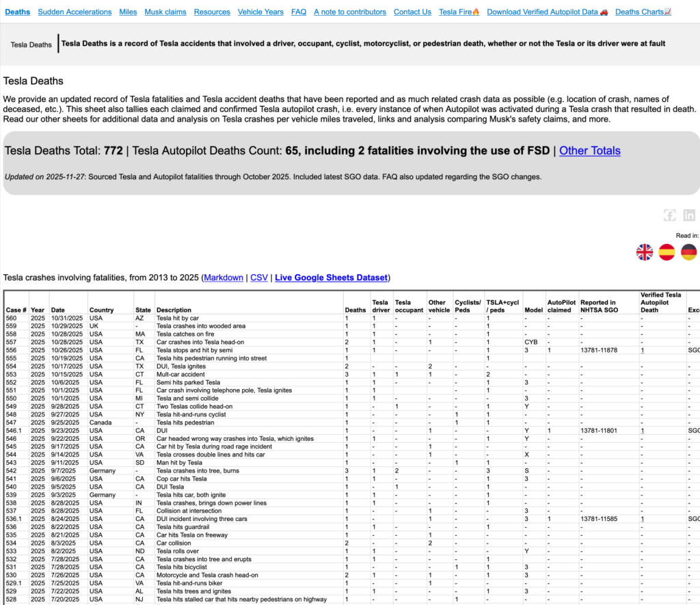Open Musk claims page
This screenshot has width=700, height=605.
[165, 12]
